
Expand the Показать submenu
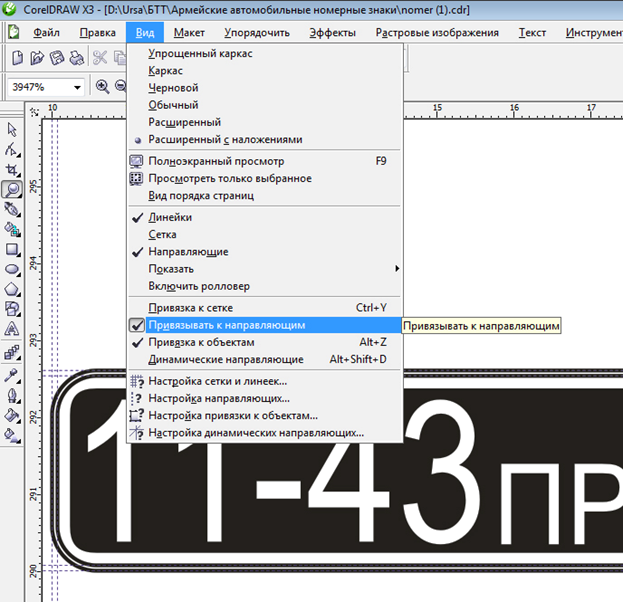265,269
